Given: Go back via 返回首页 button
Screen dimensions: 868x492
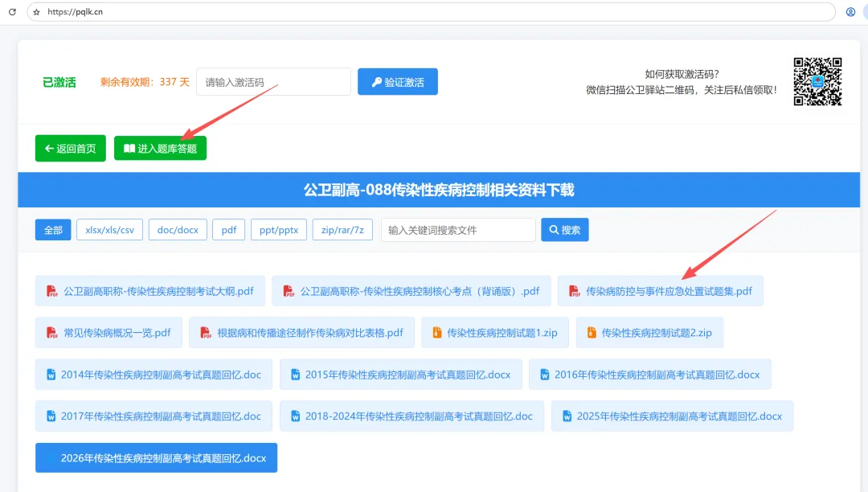Looking at the screenshot, I should 70,148.
